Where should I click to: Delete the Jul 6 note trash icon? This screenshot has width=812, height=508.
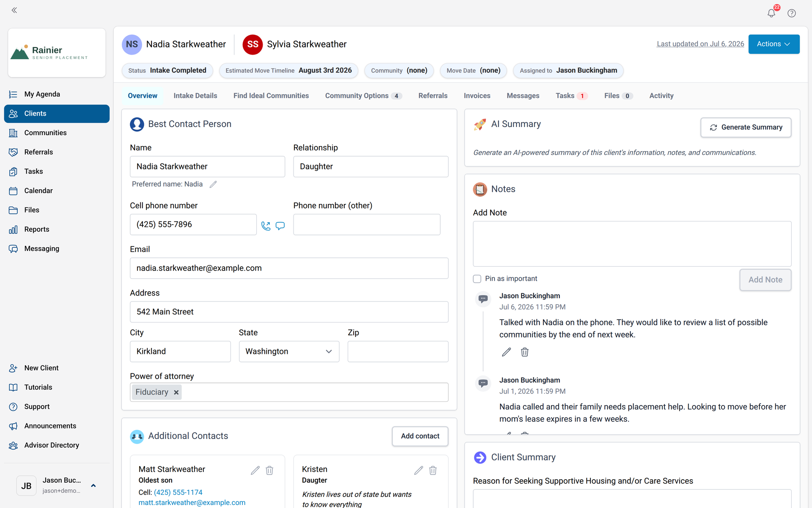point(524,352)
